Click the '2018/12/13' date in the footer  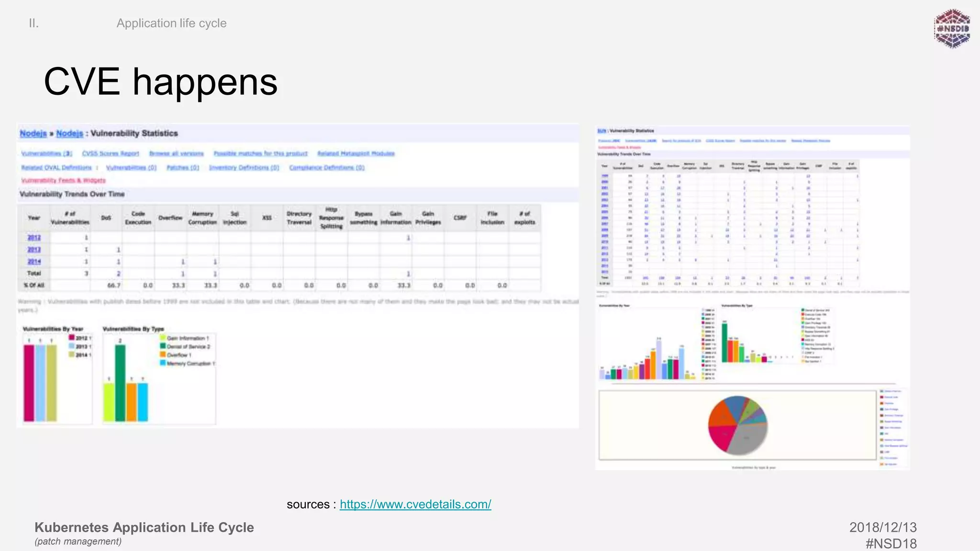point(883,528)
